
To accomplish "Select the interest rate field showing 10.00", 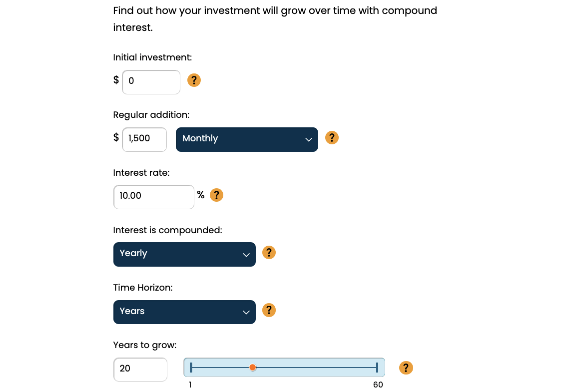I will [153, 197].
